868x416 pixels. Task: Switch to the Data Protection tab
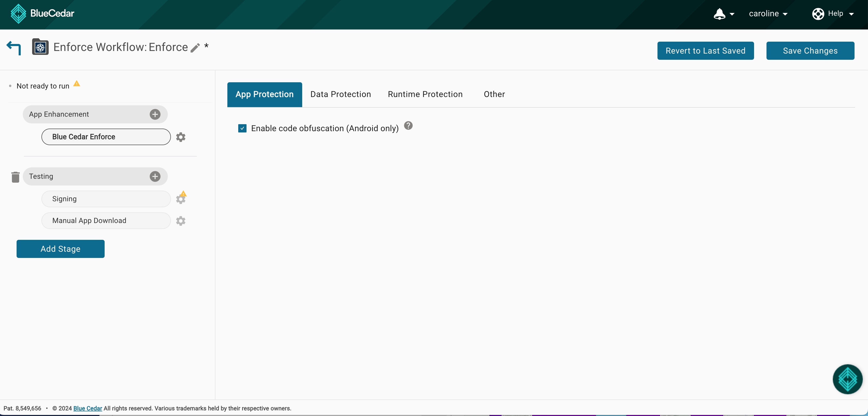(340, 95)
